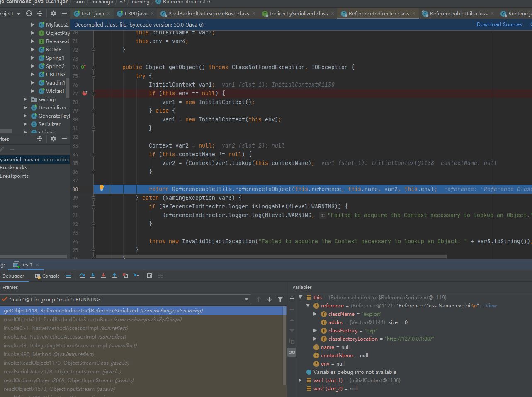Click the locate target icon in Project panel

pos(29,13)
